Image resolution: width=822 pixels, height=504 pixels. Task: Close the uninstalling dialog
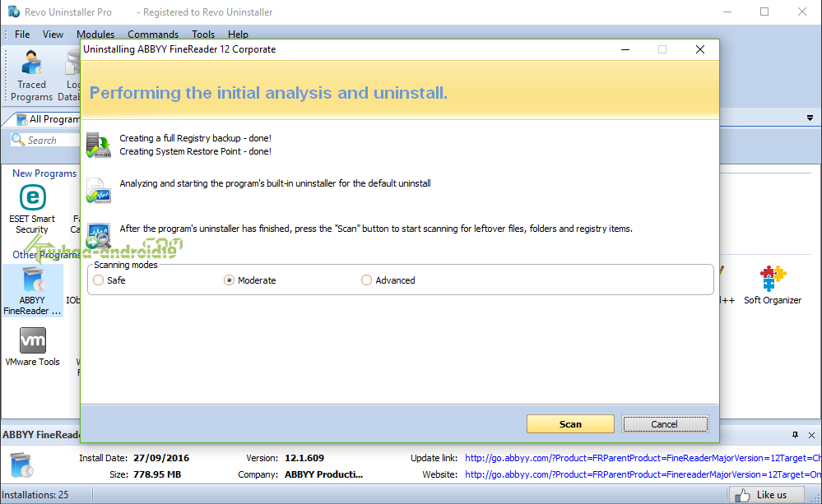[x=700, y=49]
